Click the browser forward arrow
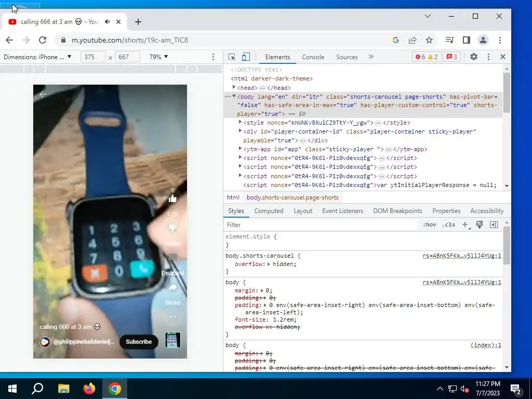Image resolution: width=532 pixels, height=399 pixels. tap(26, 40)
